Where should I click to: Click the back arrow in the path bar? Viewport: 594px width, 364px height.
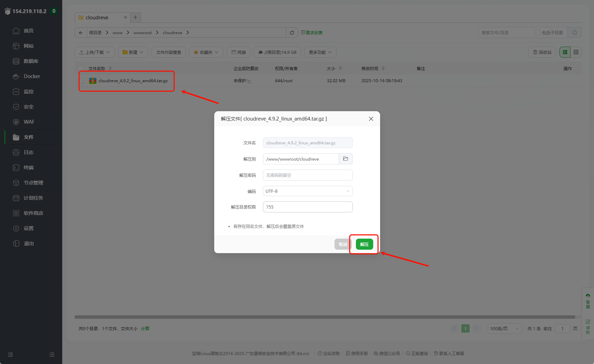pos(81,33)
